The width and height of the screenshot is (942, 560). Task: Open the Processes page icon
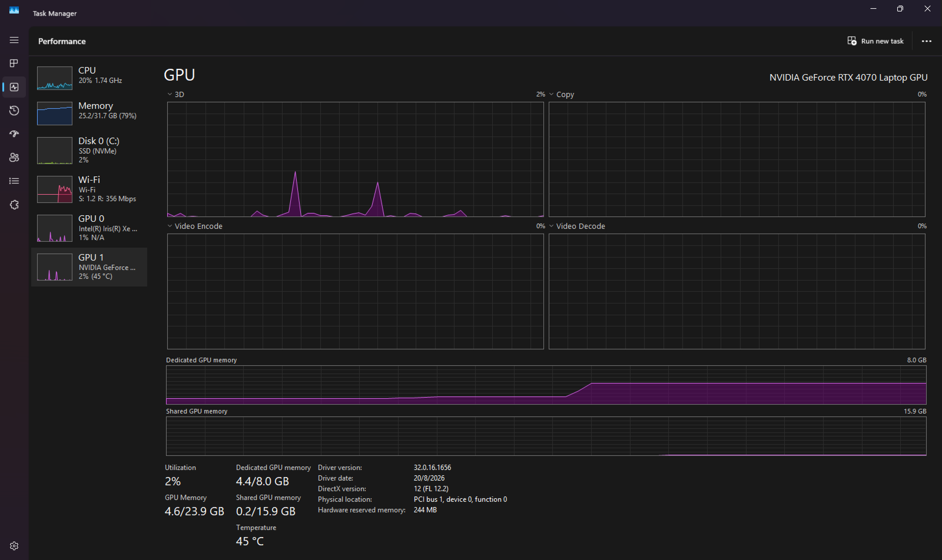pos(14,64)
